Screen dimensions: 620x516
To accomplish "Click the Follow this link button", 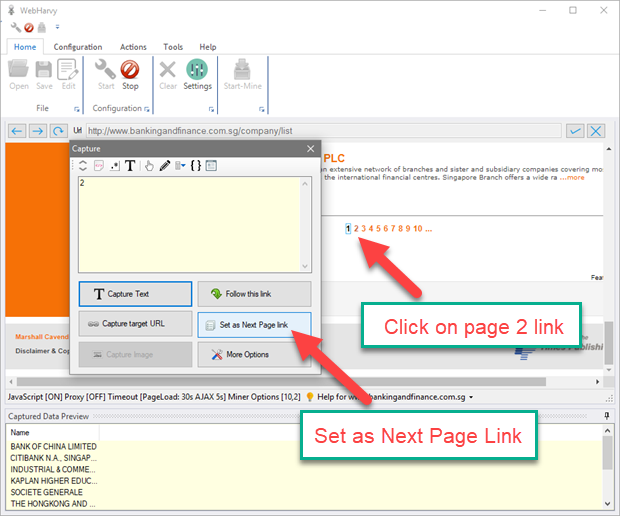I will 254,294.
